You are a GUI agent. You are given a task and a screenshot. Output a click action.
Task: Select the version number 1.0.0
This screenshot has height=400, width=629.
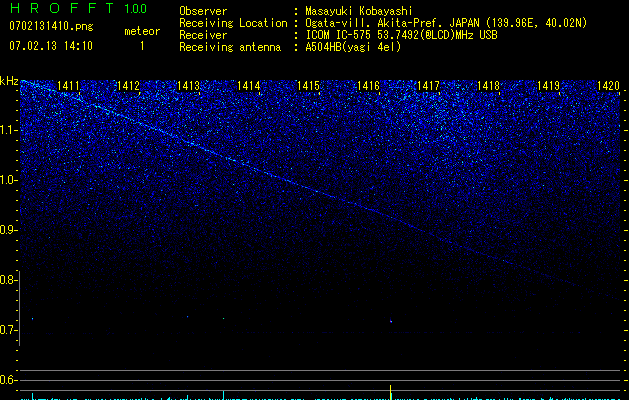(135, 9)
